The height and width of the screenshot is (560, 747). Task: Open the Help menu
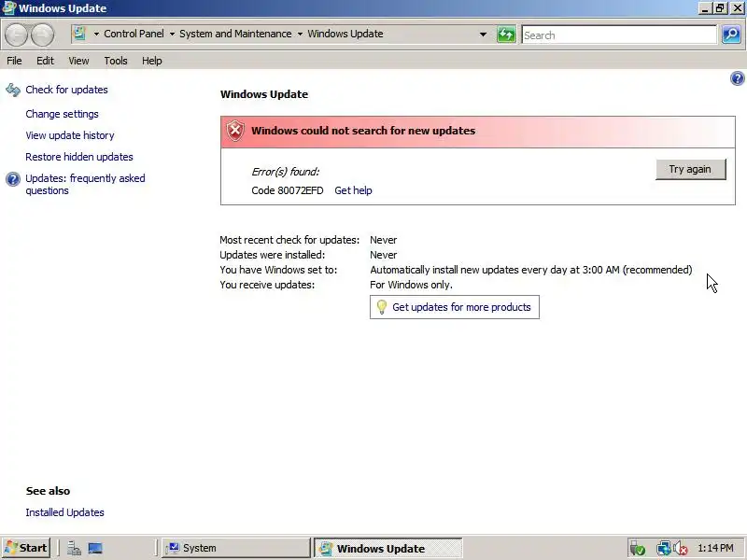coord(152,61)
